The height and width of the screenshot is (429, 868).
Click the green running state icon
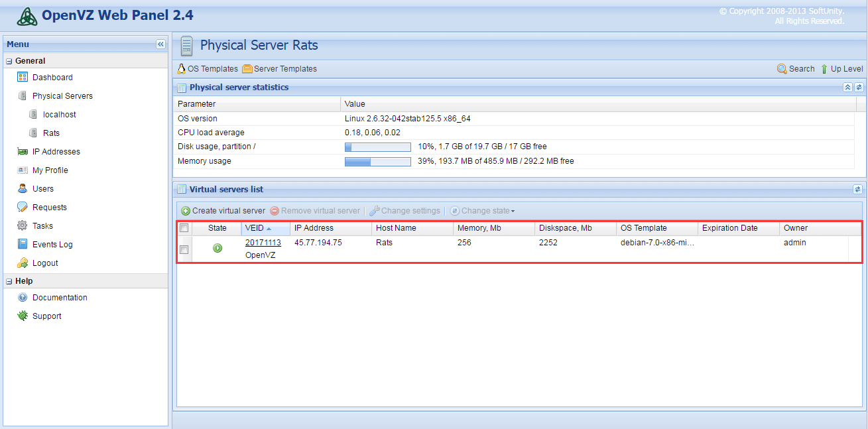click(217, 248)
